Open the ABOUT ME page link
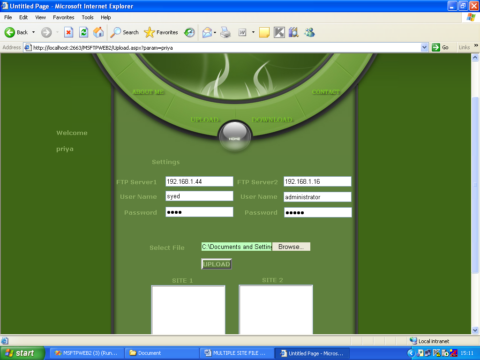Viewport: 480px width, 360px height. [148, 92]
